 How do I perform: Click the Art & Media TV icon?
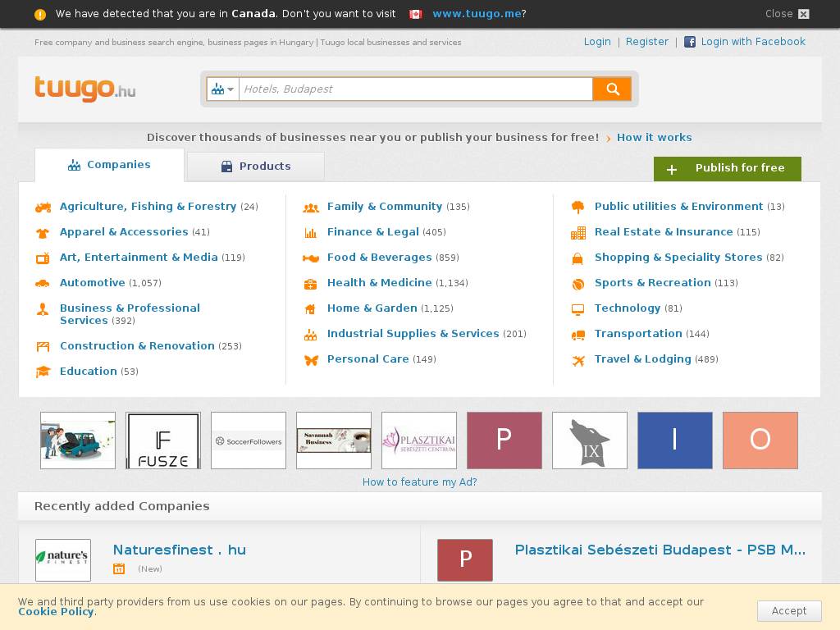[43, 258]
